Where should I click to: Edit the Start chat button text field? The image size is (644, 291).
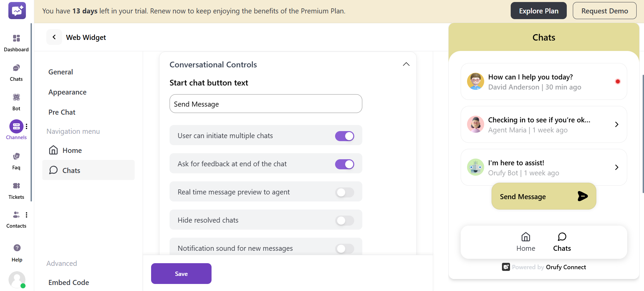point(266,104)
